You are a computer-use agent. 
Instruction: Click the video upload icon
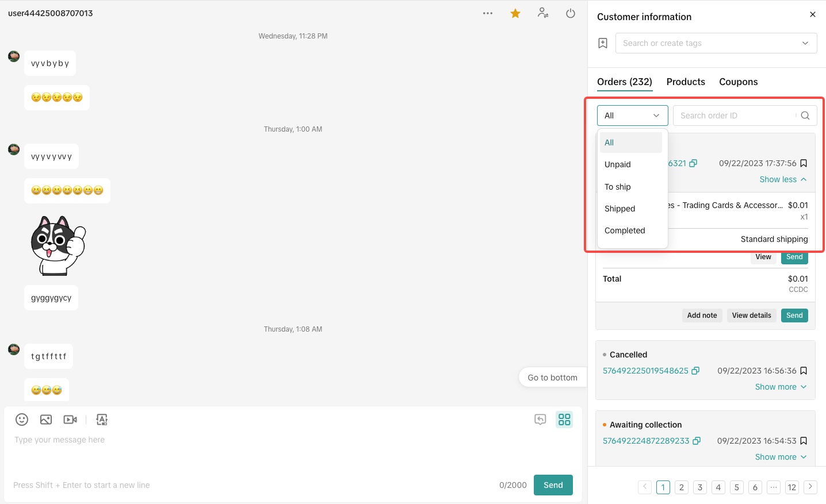point(70,420)
